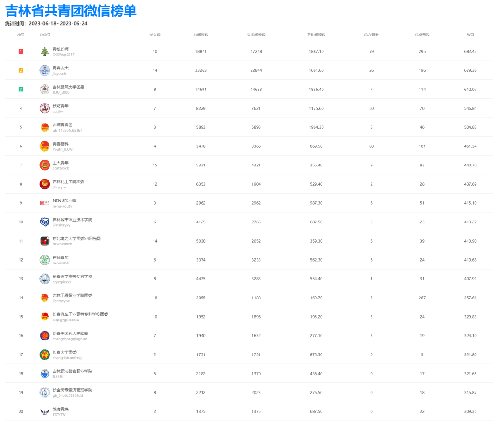Click the orange rank 2 badge
This screenshot has height=430, width=504.
21,70
